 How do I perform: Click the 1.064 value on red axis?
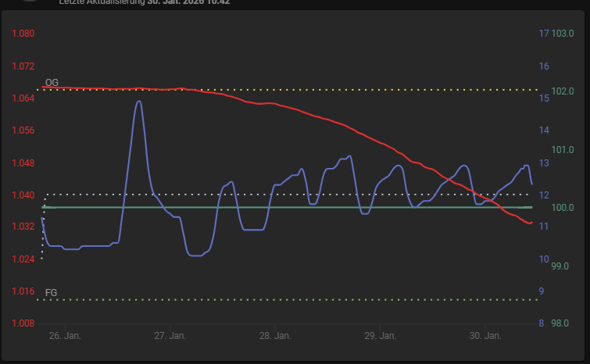23,98
